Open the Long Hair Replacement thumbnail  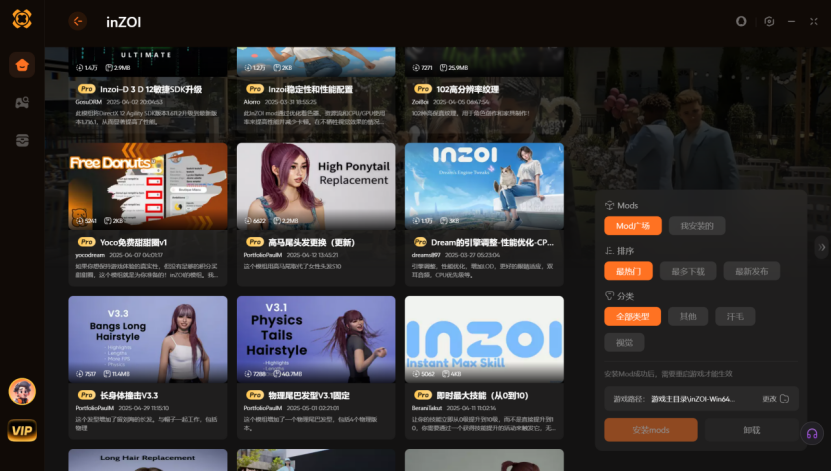click(x=148, y=460)
